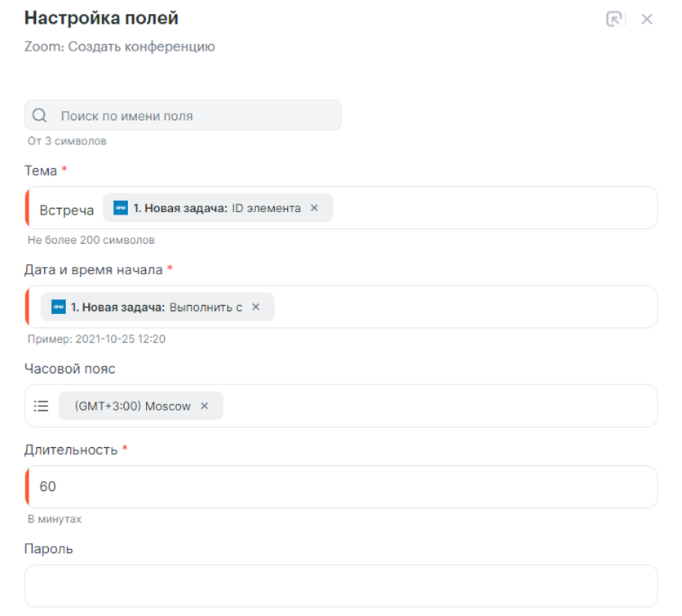The width and height of the screenshot is (682, 616).
Task: Close the field settings panel
Action: [x=647, y=20]
